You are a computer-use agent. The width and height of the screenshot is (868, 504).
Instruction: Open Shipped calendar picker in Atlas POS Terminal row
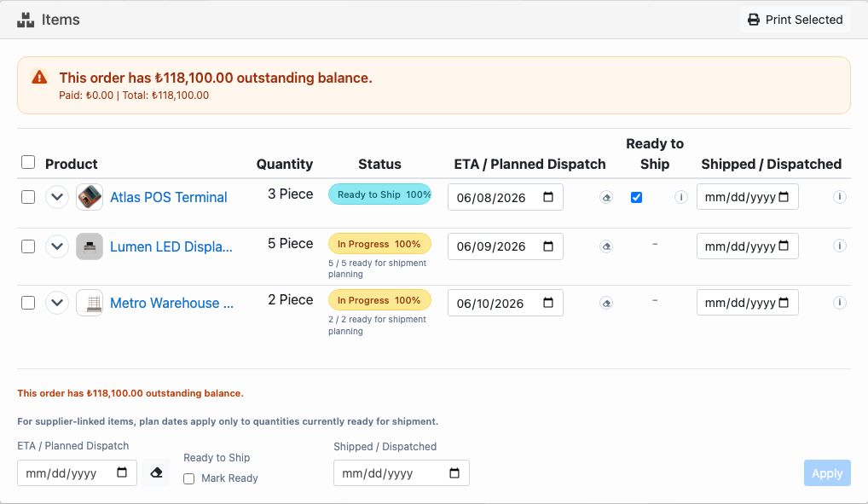[x=784, y=197]
